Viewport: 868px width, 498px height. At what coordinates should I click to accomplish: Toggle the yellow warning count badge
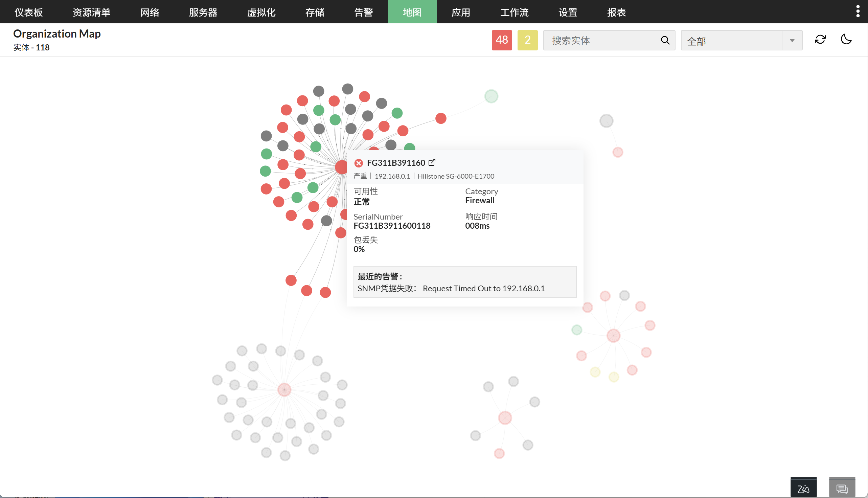tap(527, 40)
